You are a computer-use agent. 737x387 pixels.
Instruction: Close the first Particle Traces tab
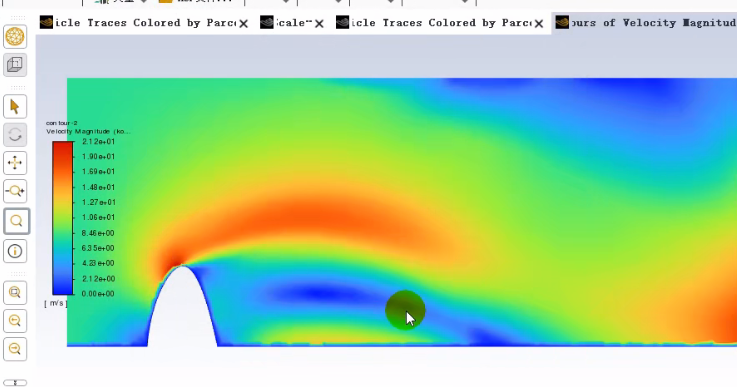[243, 24]
